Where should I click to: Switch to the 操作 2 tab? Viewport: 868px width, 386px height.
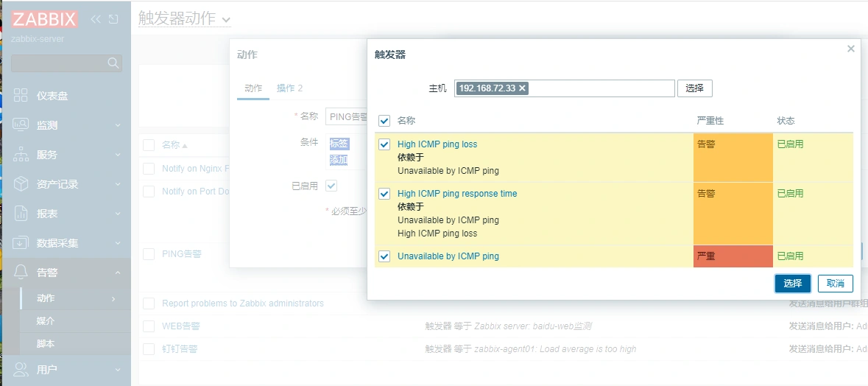point(289,88)
